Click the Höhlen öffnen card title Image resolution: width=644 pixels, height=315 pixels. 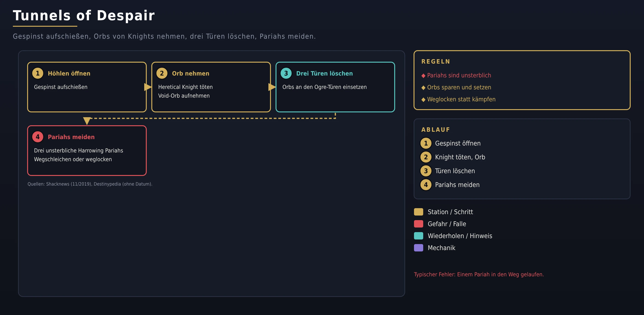pos(69,73)
